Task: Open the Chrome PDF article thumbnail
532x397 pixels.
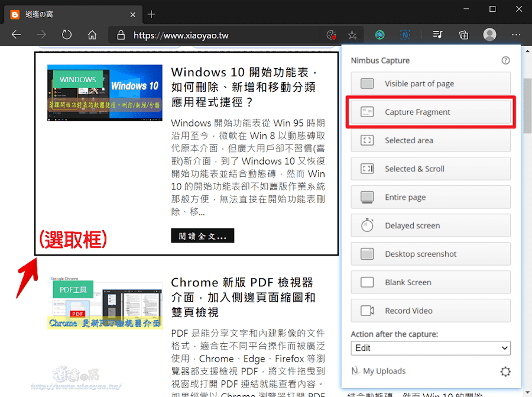Action: tap(105, 302)
